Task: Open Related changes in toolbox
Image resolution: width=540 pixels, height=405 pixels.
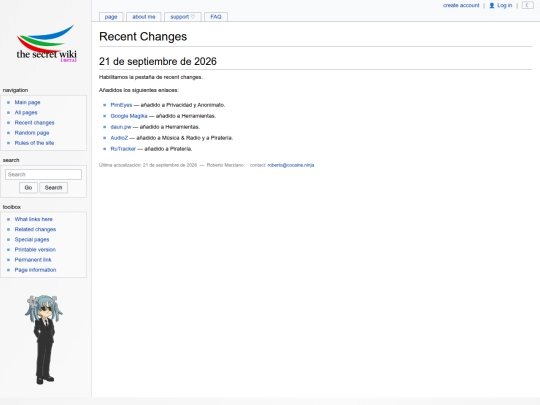Action: click(x=35, y=229)
